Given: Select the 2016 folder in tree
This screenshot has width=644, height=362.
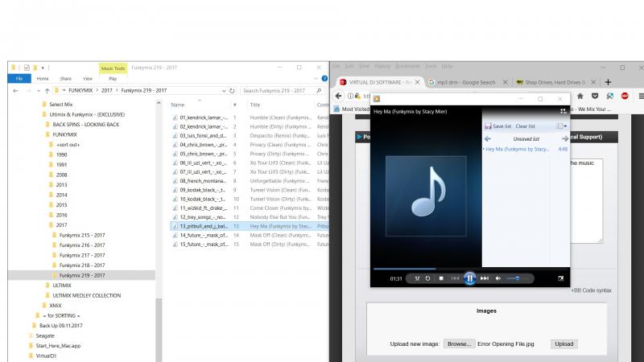Looking at the screenshot, I should pyautogui.click(x=62, y=215).
